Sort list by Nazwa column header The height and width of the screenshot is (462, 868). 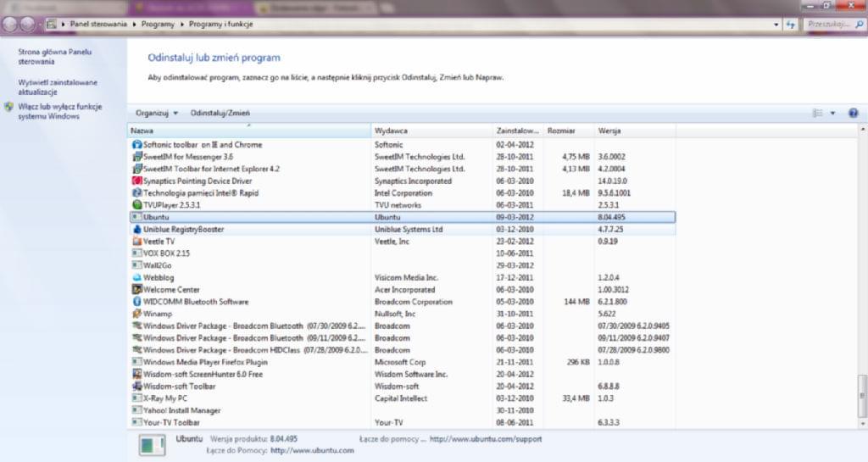[x=249, y=131]
